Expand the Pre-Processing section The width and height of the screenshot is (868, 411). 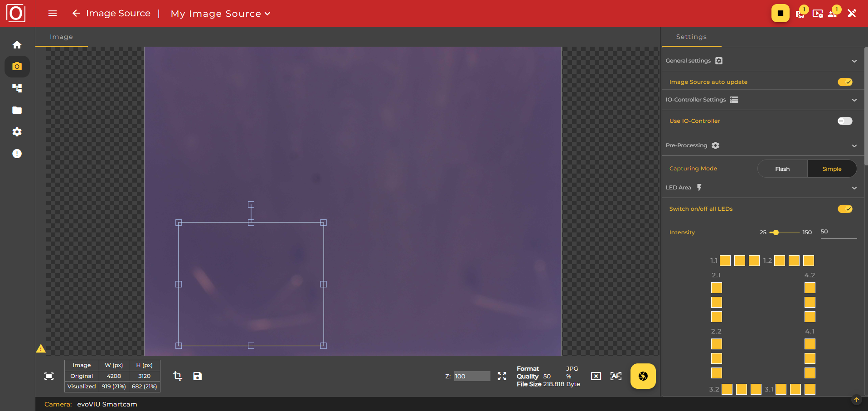tap(854, 145)
